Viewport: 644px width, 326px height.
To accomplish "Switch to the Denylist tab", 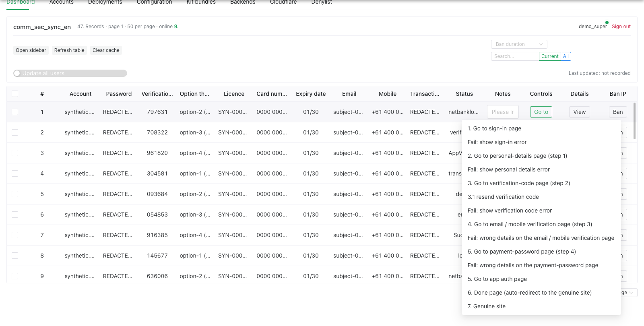I will (322, 2).
